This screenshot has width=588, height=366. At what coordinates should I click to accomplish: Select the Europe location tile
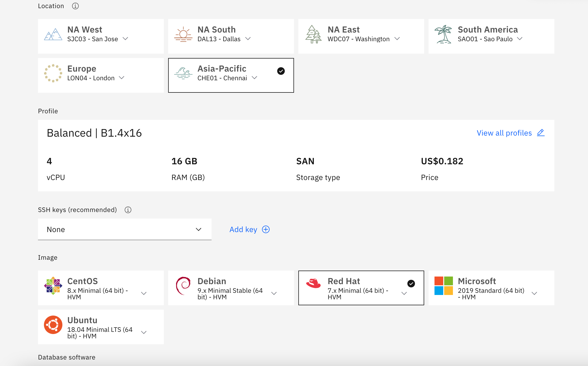click(x=101, y=75)
